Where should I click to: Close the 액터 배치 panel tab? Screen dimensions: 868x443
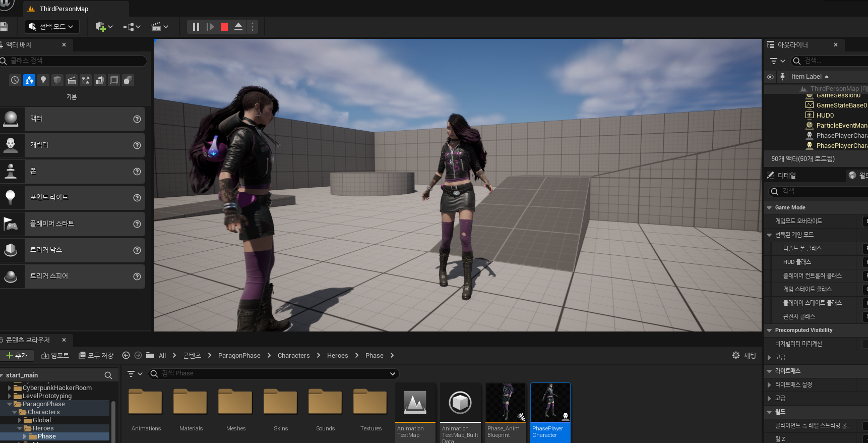64,45
